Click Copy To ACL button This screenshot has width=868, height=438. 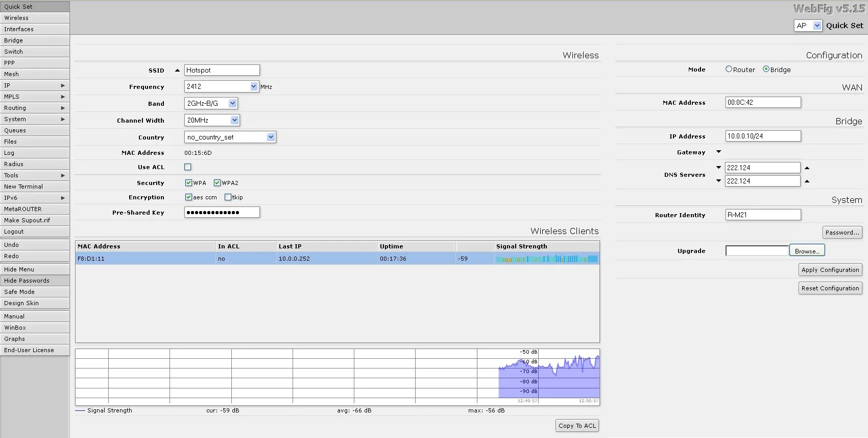click(577, 426)
